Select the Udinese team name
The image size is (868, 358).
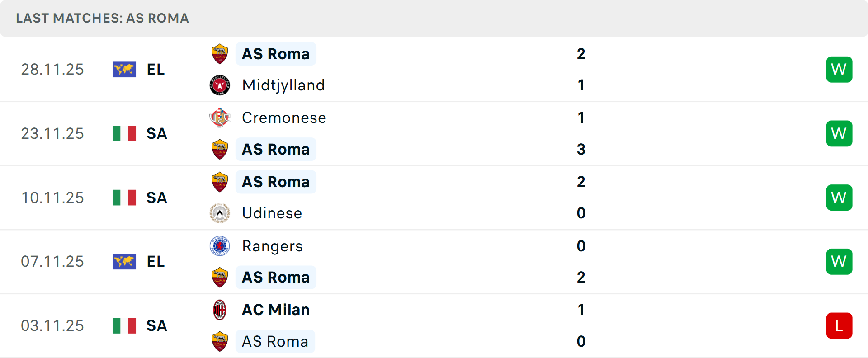[272, 213]
